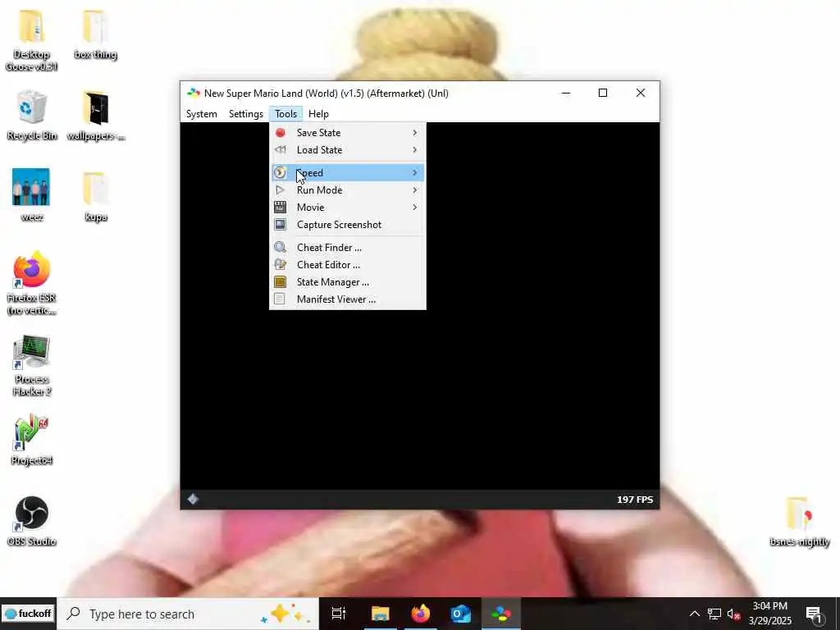Launch the Process Hacker 2 shortcut
840x630 pixels.
tap(32, 366)
